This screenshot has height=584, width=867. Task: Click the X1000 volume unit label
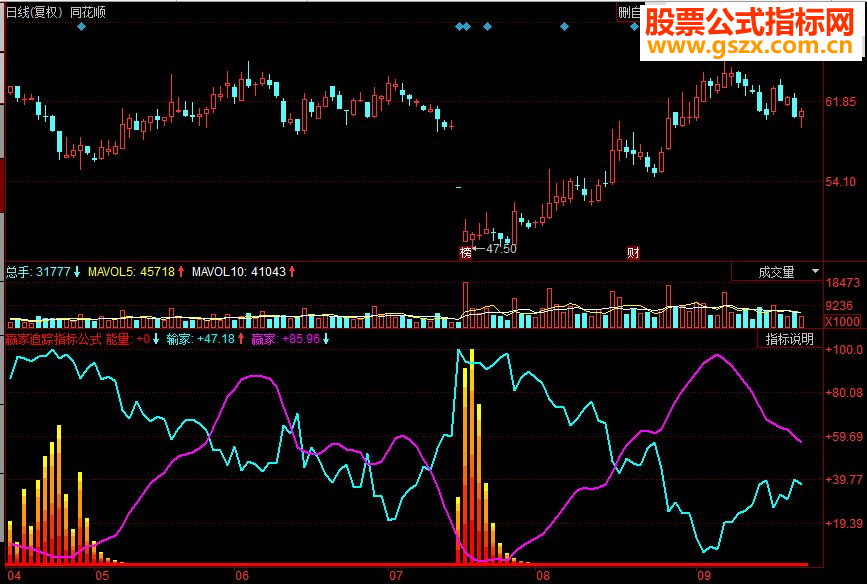(x=843, y=321)
